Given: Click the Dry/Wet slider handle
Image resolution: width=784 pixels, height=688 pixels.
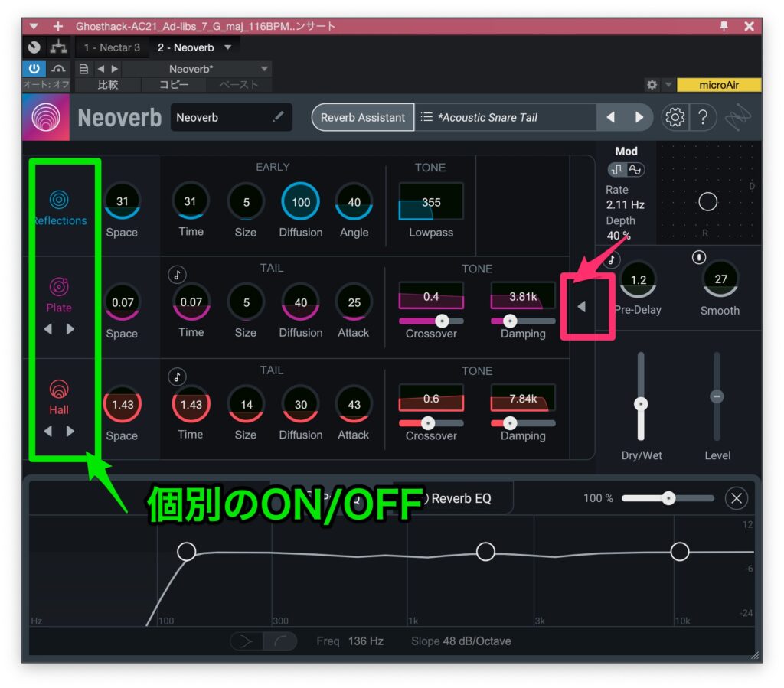Looking at the screenshot, I should coord(642,404).
